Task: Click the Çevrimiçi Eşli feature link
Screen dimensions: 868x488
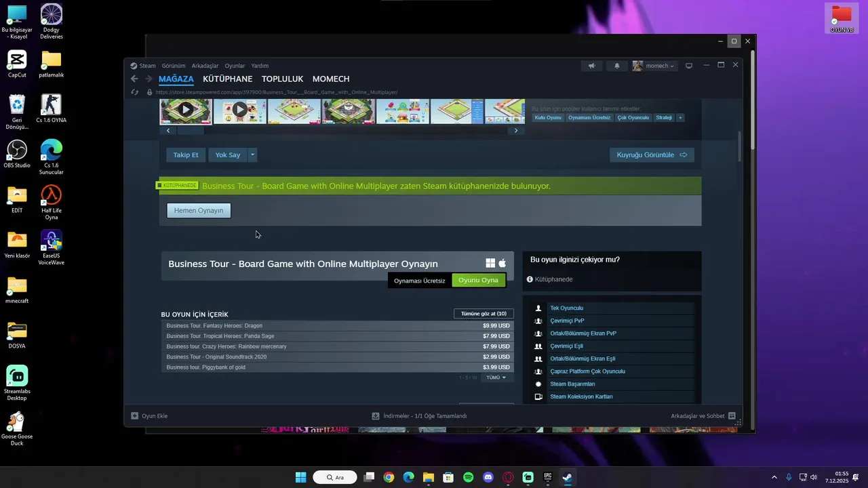Action: coord(566,346)
